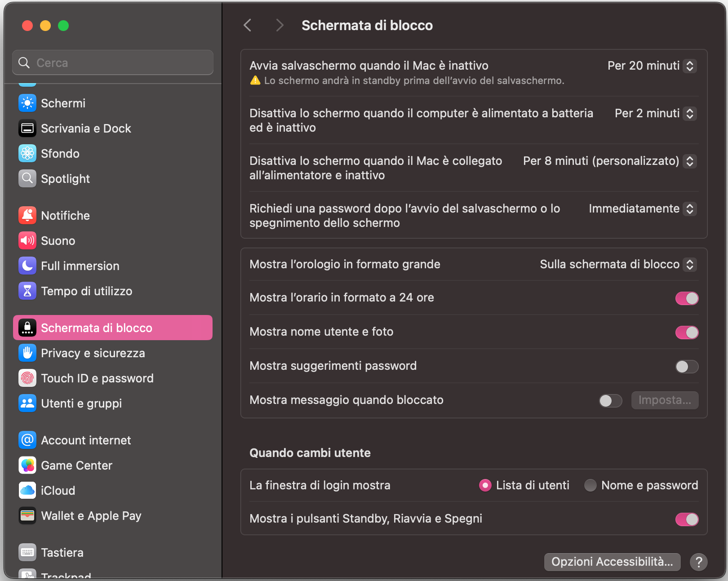Open the Tastiera label
Image resolution: width=728 pixels, height=581 pixels.
(x=62, y=553)
